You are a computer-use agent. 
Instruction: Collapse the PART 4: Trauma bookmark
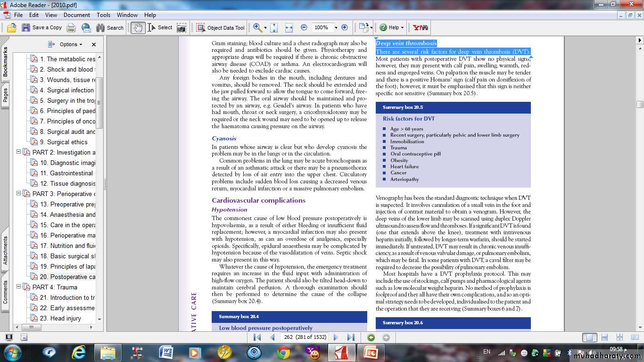tap(19, 287)
